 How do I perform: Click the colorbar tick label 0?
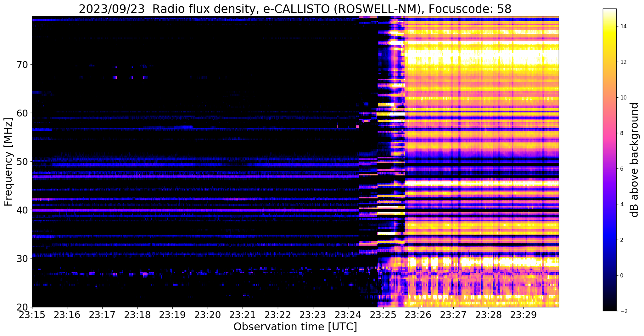click(x=621, y=276)
